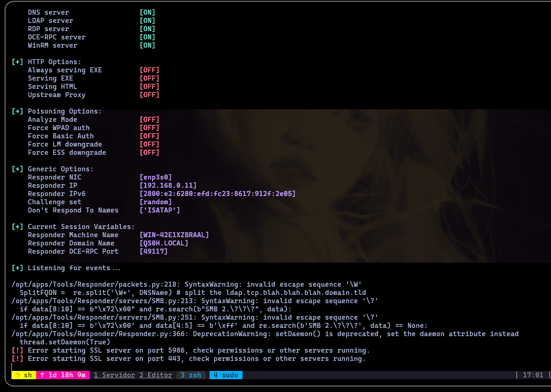Select OFF value next to Force WPAD auth
Screen dimensions: 551x392
(149, 128)
